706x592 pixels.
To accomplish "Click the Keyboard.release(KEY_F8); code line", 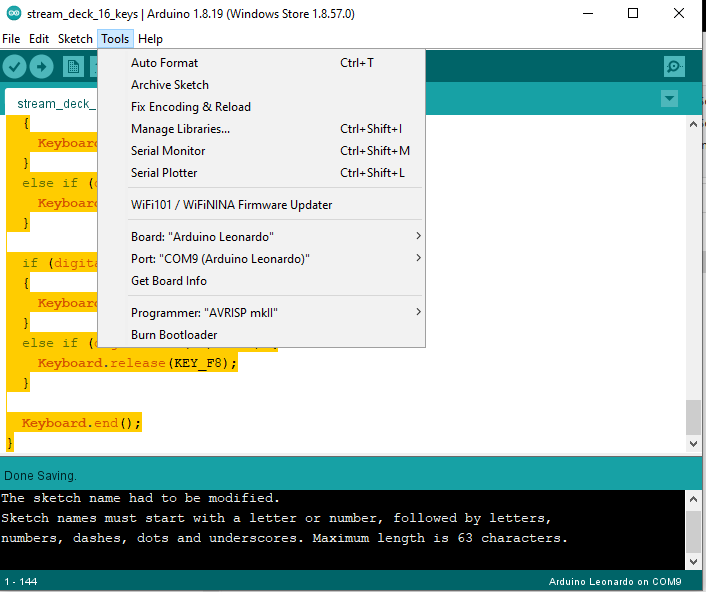I will pyautogui.click(x=137, y=363).
